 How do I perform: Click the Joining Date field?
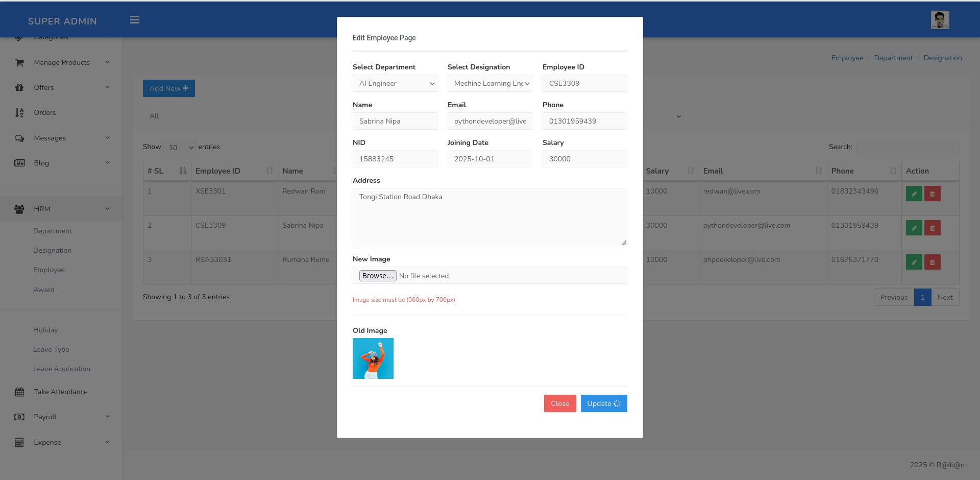click(x=490, y=159)
